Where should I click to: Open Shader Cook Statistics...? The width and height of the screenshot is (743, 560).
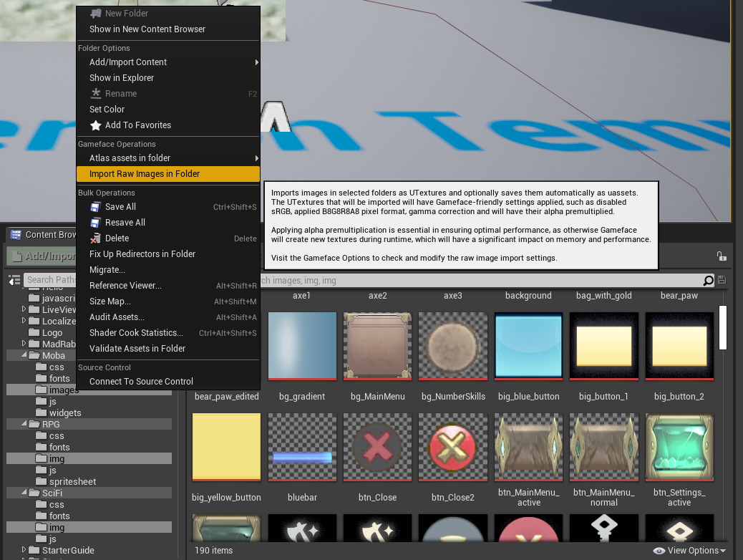coord(167,333)
